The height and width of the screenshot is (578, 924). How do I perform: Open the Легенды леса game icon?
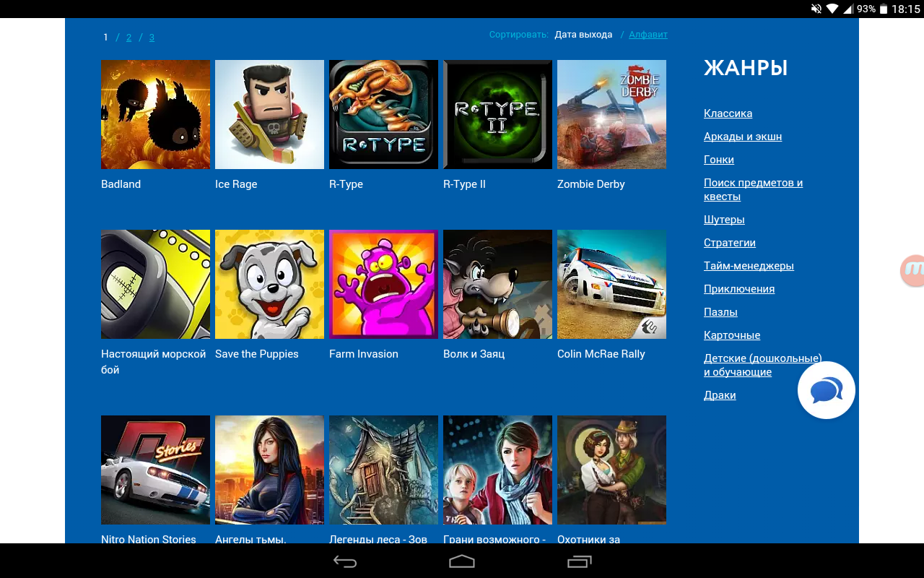click(x=383, y=470)
